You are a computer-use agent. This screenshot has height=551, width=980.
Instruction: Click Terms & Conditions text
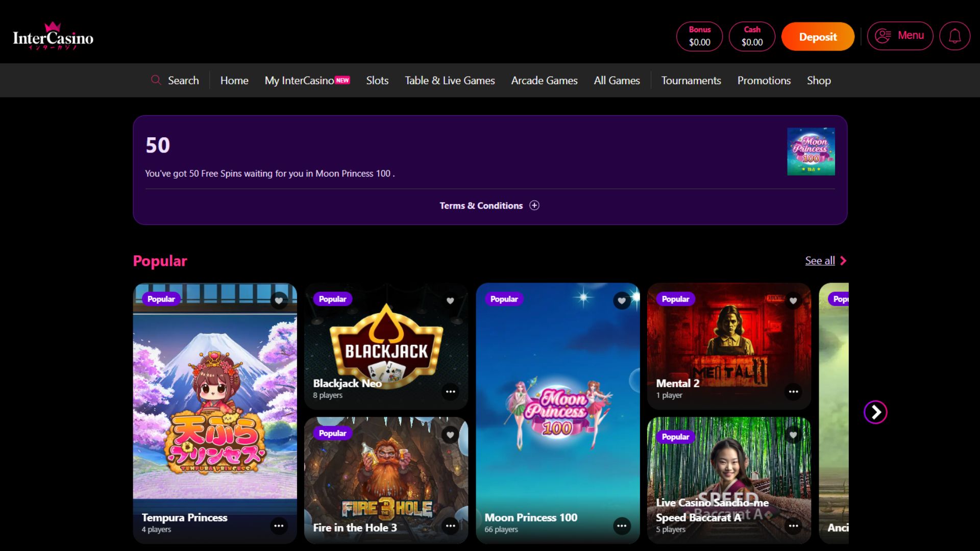pyautogui.click(x=481, y=206)
